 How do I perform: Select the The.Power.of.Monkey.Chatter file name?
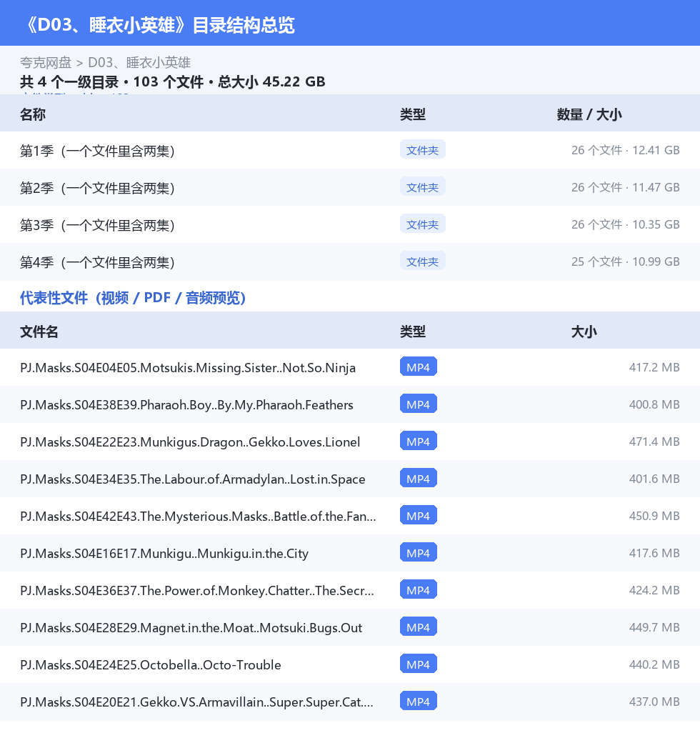tap(197, 591)
